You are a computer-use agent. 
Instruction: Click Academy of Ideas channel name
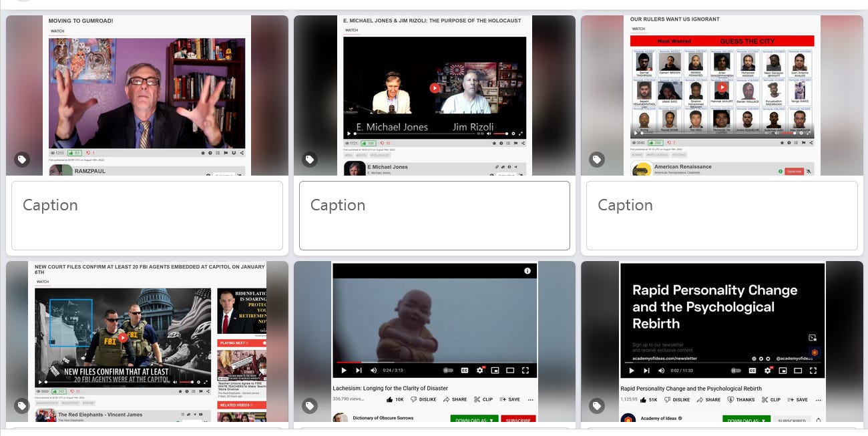(660, 418)
